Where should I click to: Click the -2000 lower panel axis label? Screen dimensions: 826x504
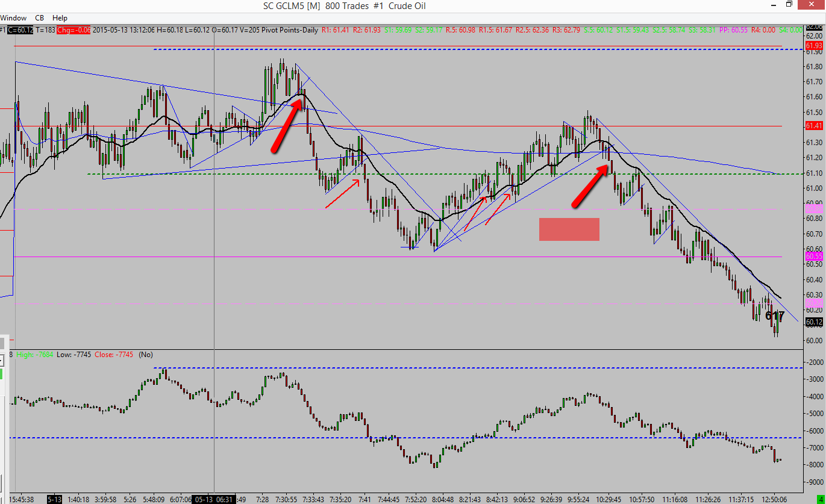pyautogui.click(x=814, y=362)
